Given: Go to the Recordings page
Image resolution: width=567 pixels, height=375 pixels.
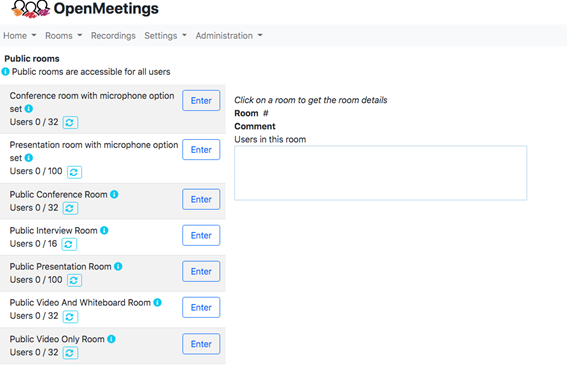Looking at the screenshot, I should (x=113, y=35).
